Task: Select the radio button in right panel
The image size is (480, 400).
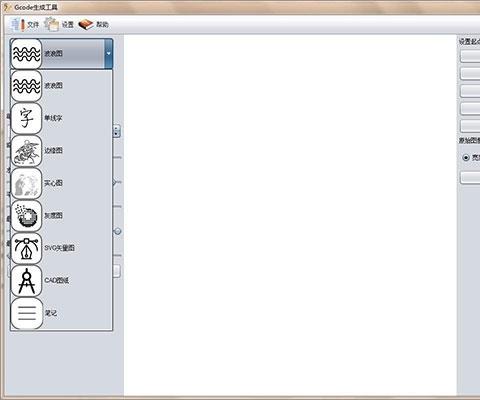Action: click(466, 157)
